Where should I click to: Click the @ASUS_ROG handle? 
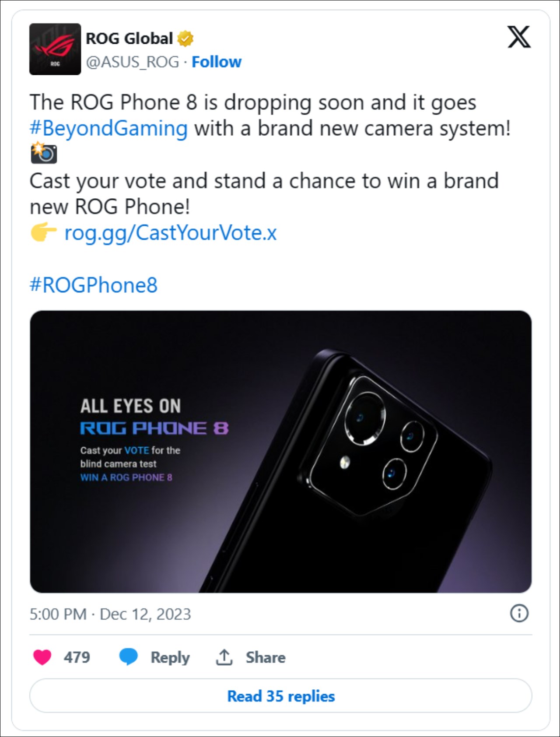coord(131,61)
